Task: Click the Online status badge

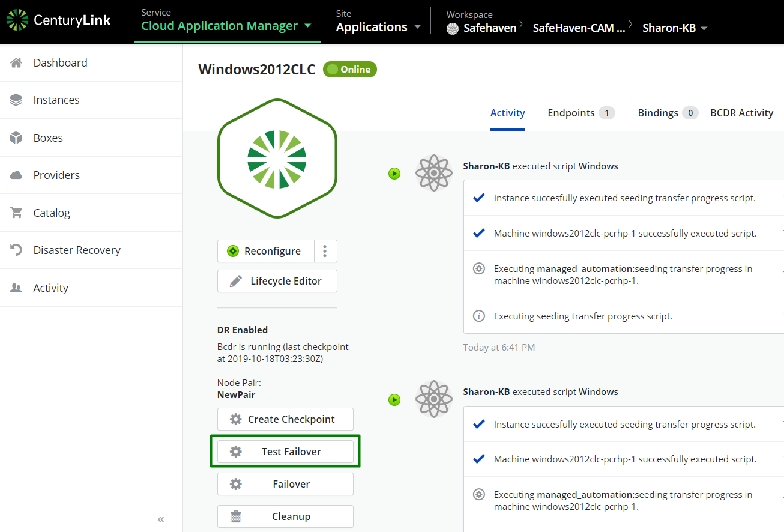Action: coord(350,70)
